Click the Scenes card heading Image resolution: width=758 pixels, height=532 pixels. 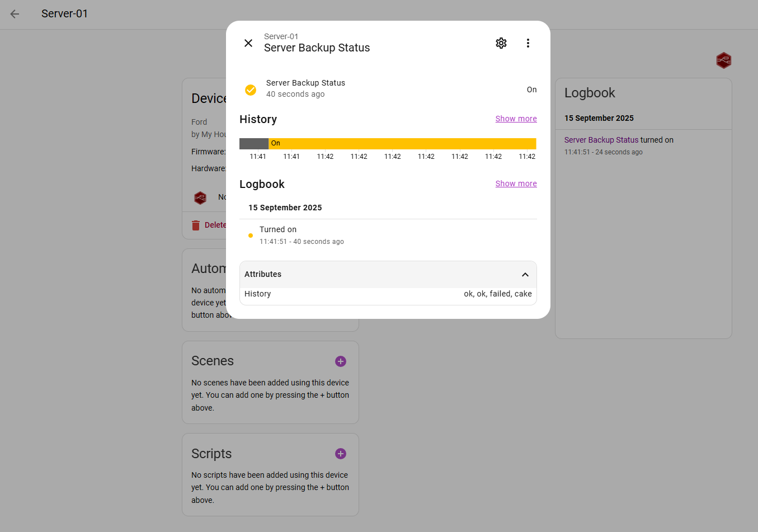click(213, 361)
